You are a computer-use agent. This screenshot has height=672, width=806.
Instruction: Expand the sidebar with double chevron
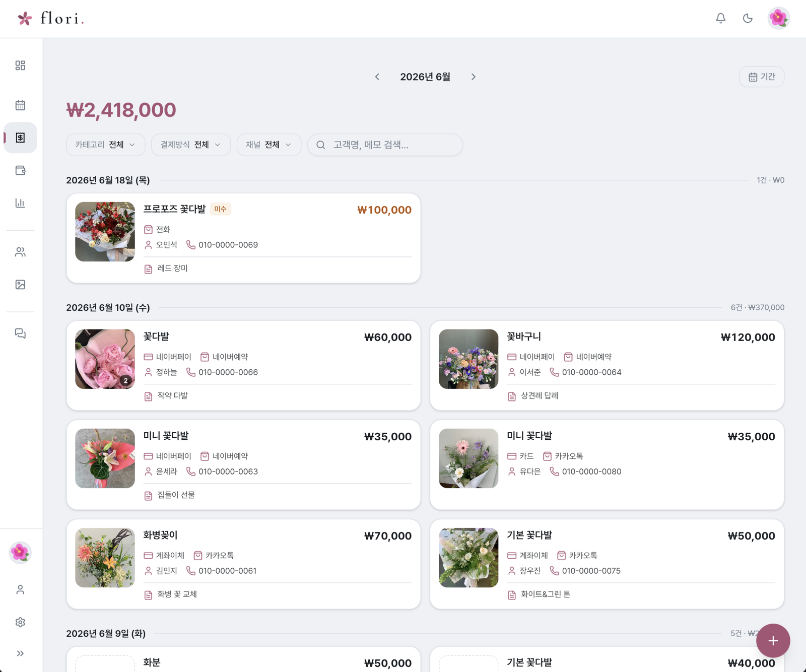pyautogui.click(x=20, y=653)
